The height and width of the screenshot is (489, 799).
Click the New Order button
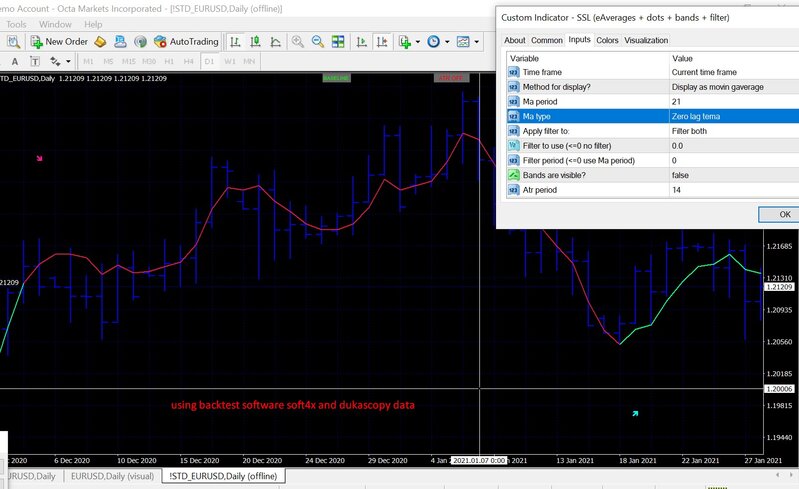(x=60, y=42)
